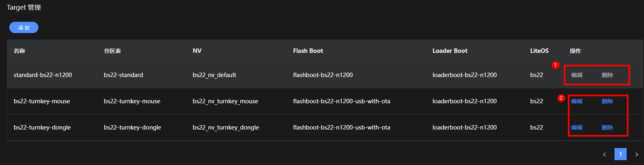This screenshot has height=165, width=644.
Task: Edit the standard-bs22-n1200 target
Action: [x=577, y=75]
